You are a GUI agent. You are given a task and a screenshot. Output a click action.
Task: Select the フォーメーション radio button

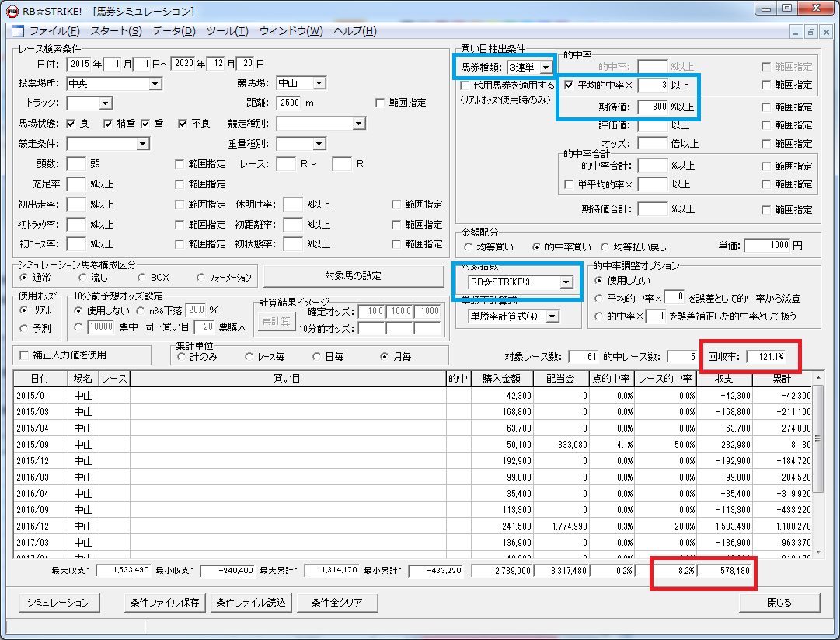coord(201,277)
